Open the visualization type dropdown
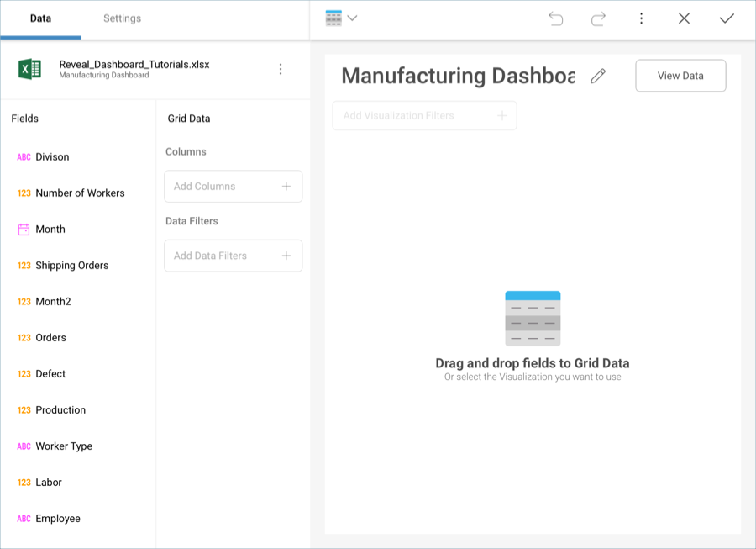The height and width of the screenshot is (549, 756). (341, 18)
